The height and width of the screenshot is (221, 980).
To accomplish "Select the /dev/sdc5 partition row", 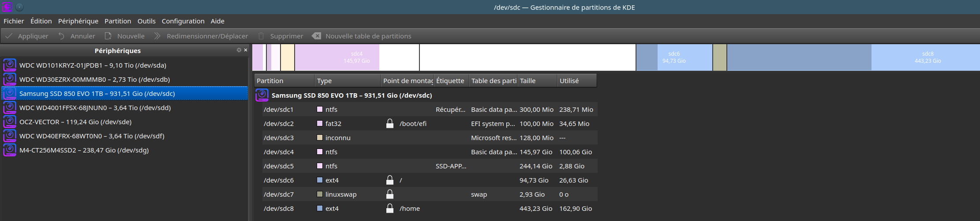I will 430,166.
